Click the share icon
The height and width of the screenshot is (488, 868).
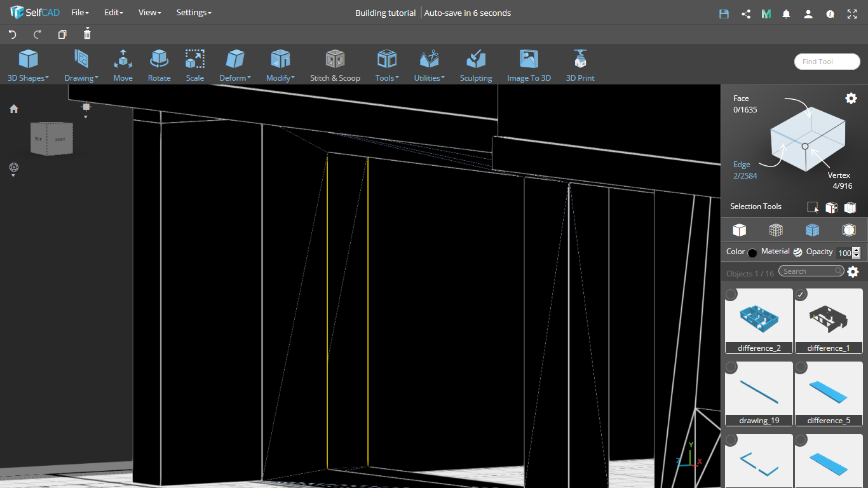pyautogui.click(x=746, y=13)
